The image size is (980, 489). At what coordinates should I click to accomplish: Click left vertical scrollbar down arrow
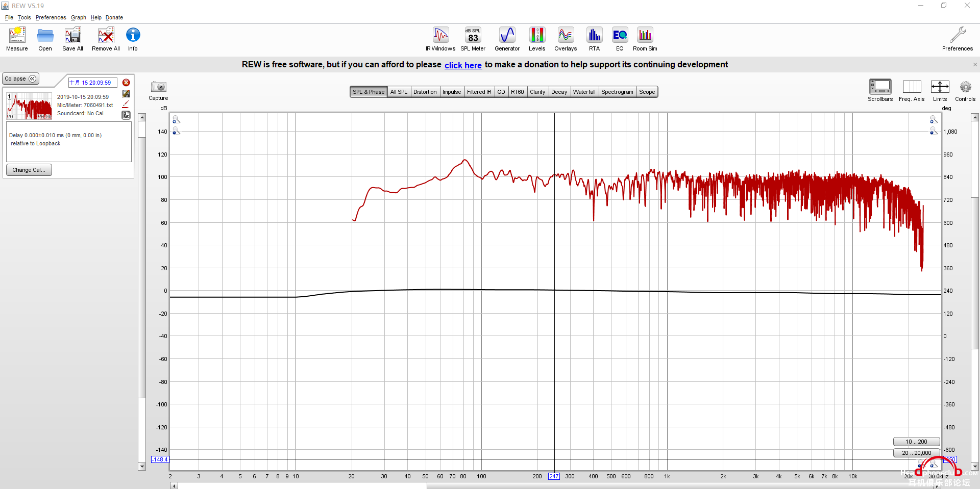(x=142, y=467)
